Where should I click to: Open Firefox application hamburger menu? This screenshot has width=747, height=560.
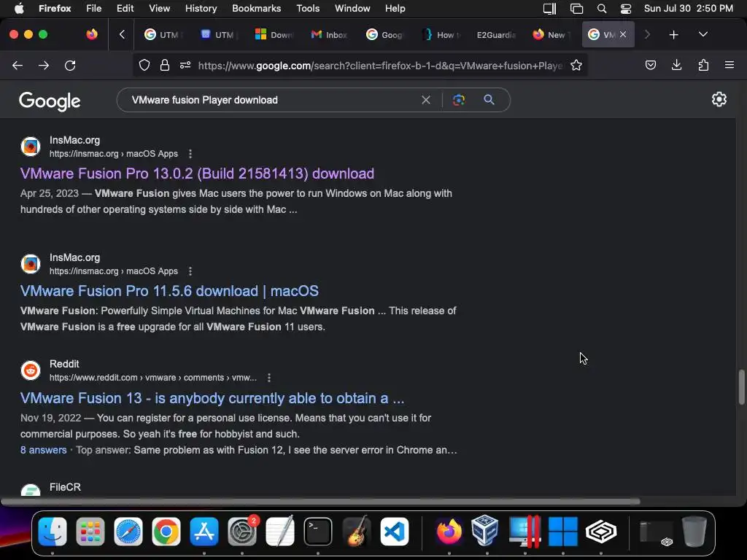729,65
